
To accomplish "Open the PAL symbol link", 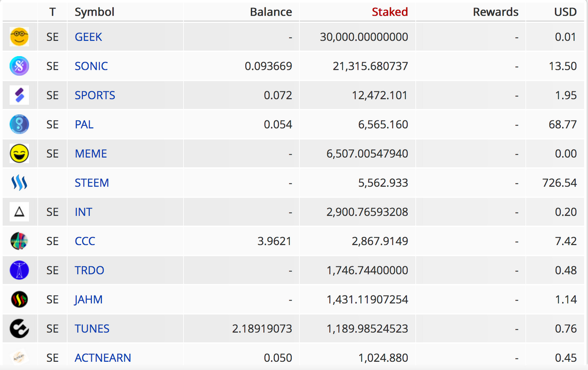I will coord(84,124).
